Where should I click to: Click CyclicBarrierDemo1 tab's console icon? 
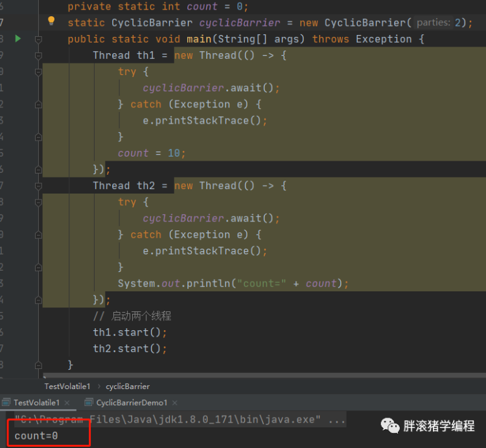pyautogui.click(x=89, y=403)
